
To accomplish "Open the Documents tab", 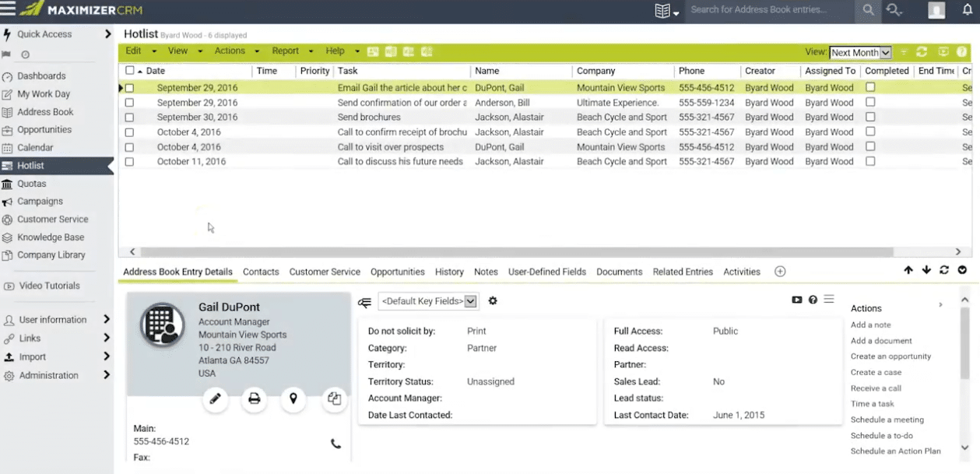I will click(620, 272).
